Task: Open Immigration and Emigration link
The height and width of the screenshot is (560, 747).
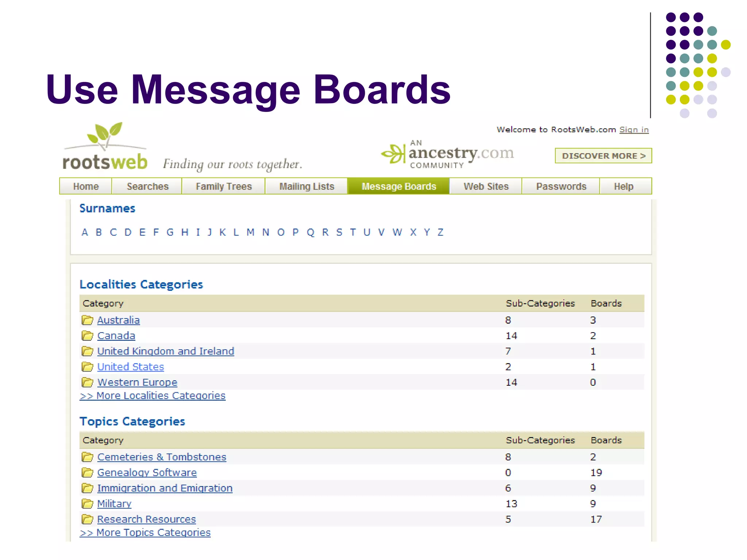Action: [x=165, y=488]
